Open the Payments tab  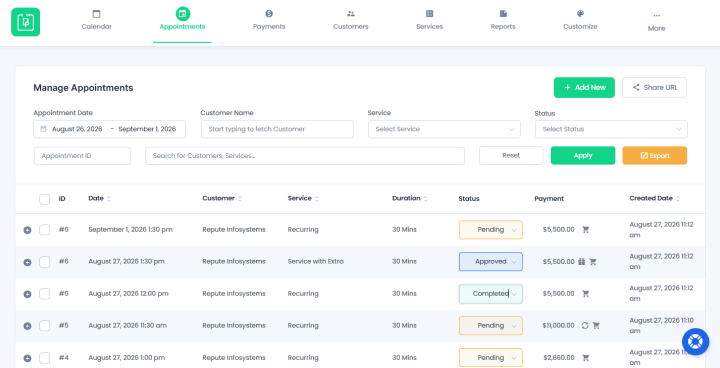(x=269, y=21)
